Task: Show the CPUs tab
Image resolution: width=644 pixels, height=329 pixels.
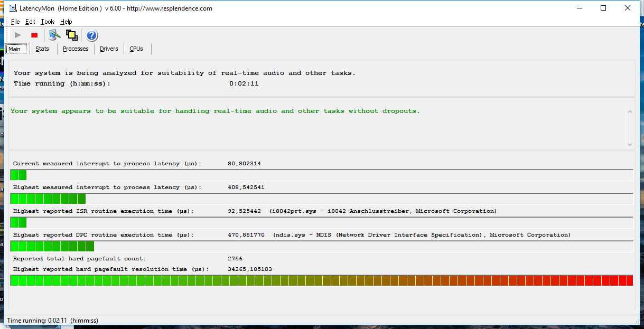Action: click(136, 49)
